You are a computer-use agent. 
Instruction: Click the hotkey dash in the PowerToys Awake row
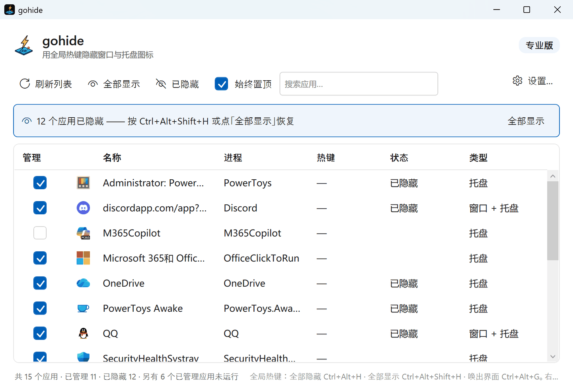322,309
